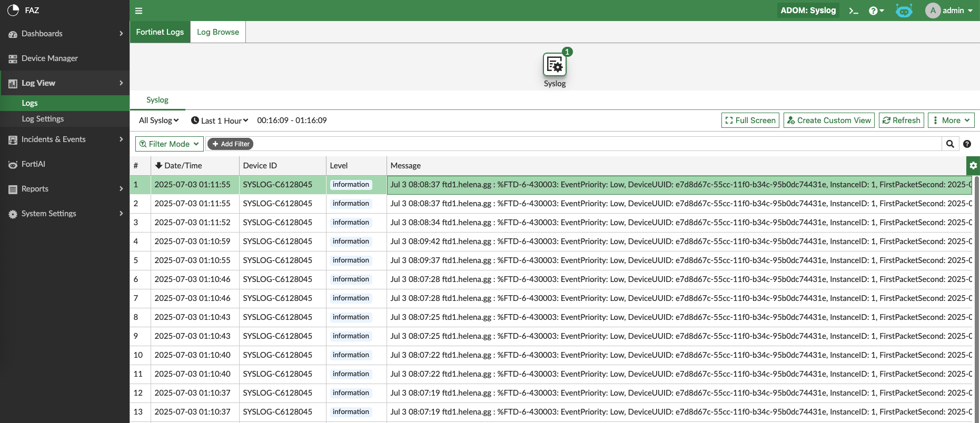The width and height of the screenshot is (980, 423).
Task: Open Log Settings in the sidebar
Action: point(43,119)
